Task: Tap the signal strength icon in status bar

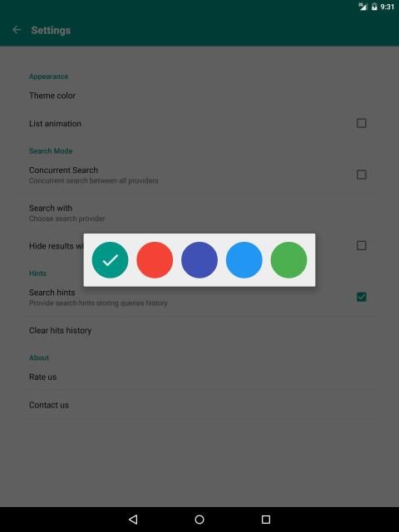Action: pos(362,7)
